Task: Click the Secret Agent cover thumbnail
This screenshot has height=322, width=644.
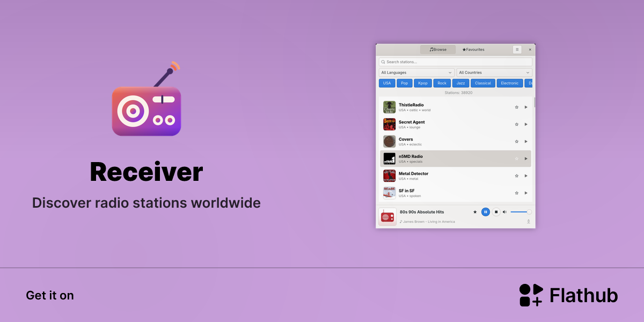Action: (x=390, y=124)
